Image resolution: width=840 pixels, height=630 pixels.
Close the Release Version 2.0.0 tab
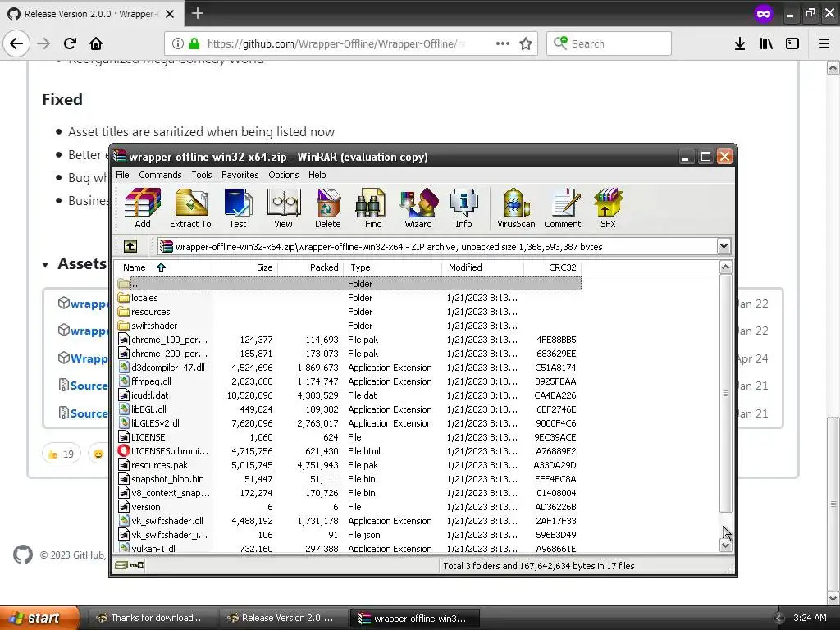coord(170,14)
